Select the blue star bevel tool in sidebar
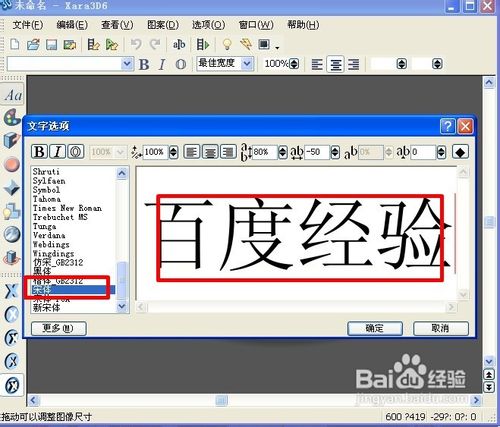This screenshot has height=427, width=500. coord(12,187)
